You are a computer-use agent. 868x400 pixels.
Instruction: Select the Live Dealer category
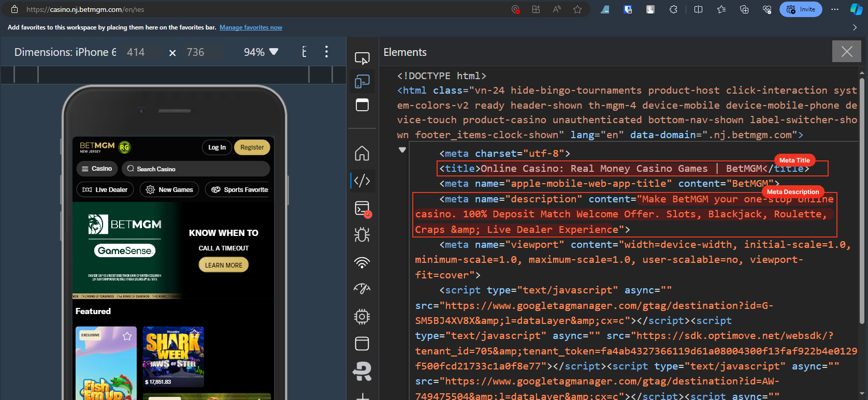coord(105,190)
